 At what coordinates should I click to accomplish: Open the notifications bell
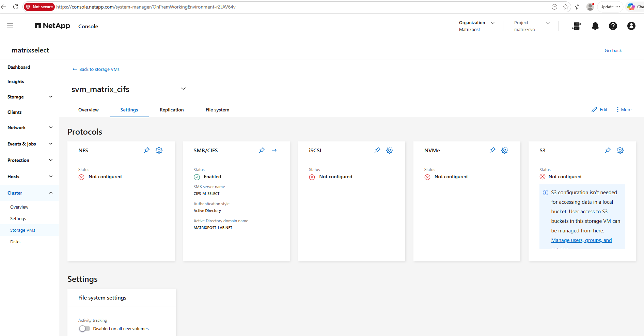pos(595,26)
